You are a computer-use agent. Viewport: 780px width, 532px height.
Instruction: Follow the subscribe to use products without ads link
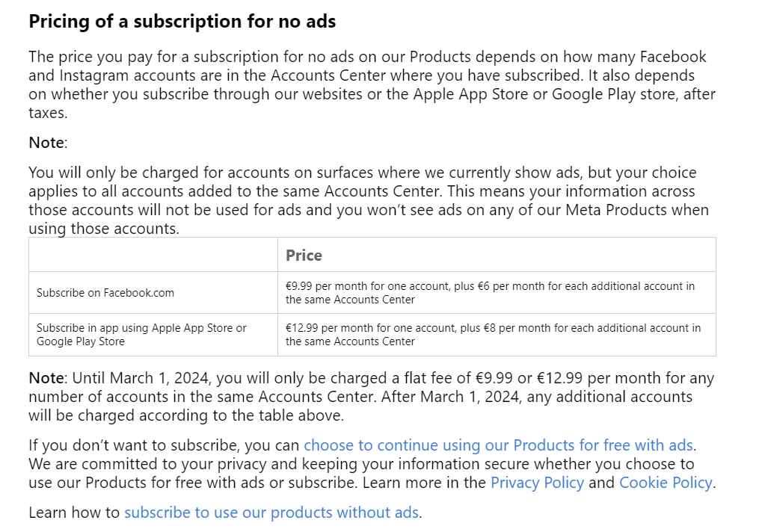pyautogui.click(x=271, y=513)
